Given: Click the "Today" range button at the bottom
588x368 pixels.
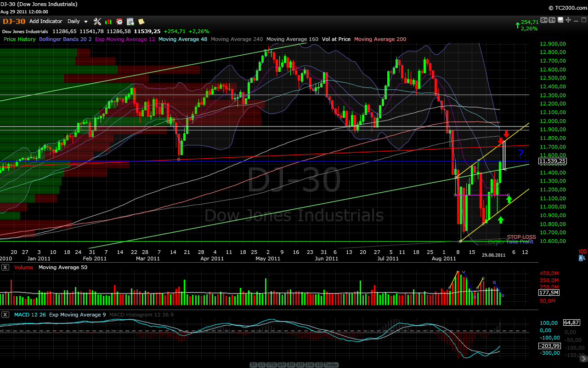Looking at the screenshot, I should [330, 364].
